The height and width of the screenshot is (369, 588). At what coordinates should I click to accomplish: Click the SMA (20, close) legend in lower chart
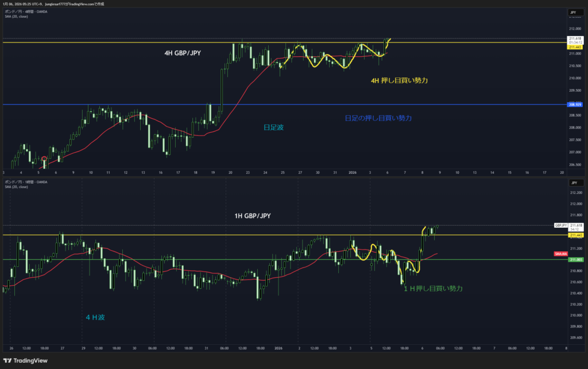click(16, 187)
